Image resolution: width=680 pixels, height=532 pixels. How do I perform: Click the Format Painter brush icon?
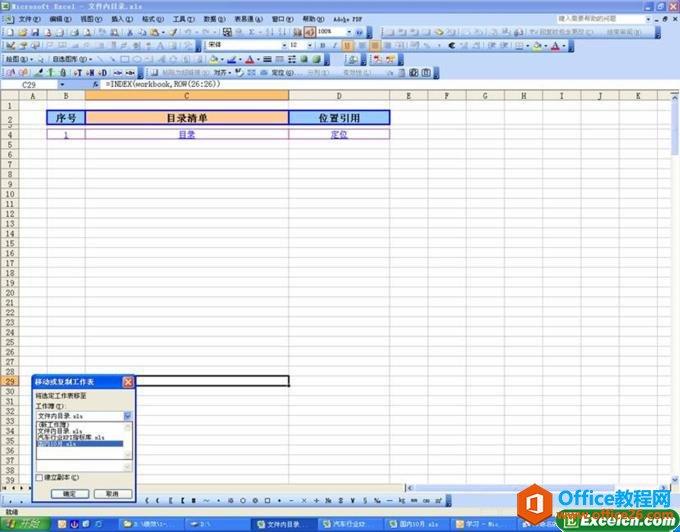click(173, 32)
